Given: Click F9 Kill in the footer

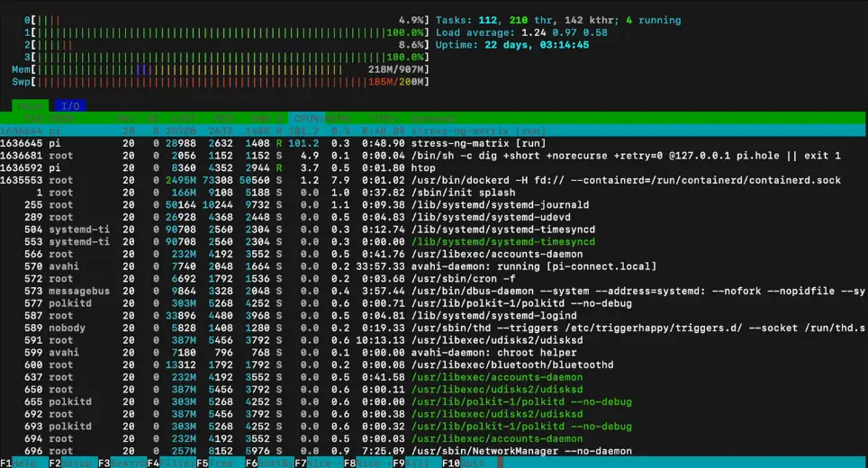Looking at the screenshot, I should coord(417,463).
